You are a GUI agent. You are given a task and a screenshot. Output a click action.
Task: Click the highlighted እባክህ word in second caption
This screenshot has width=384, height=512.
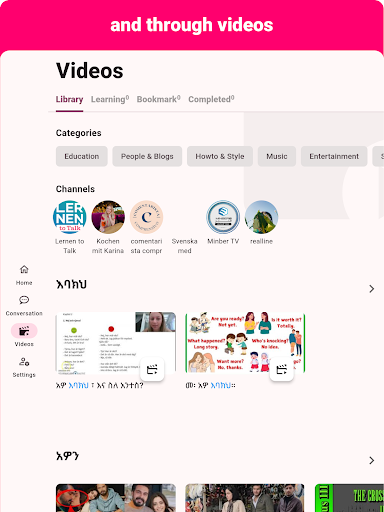220,385
